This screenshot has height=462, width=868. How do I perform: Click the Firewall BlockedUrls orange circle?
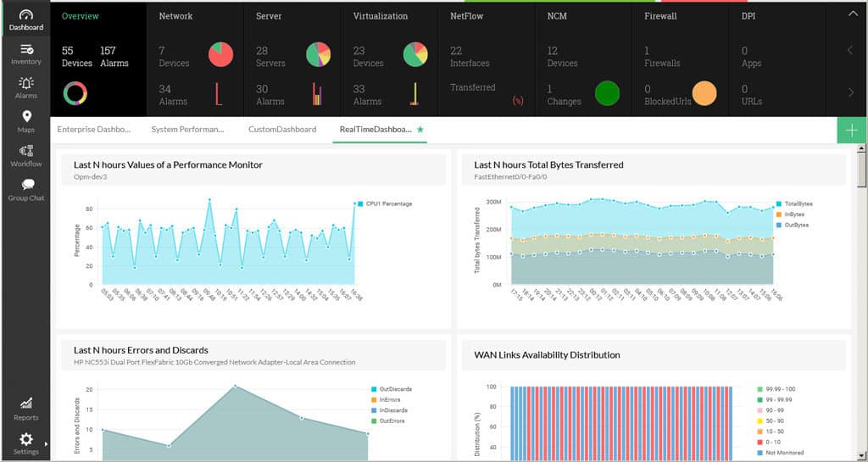pyautogui.click(x=704, y=93)
